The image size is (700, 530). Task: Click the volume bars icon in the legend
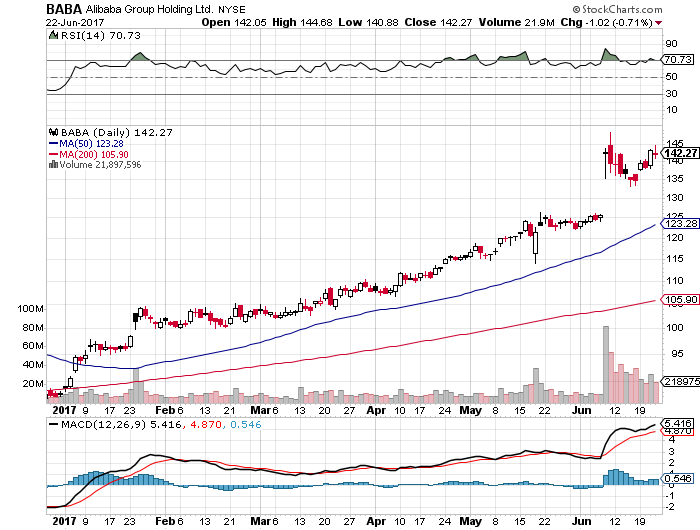pos(53,164)
